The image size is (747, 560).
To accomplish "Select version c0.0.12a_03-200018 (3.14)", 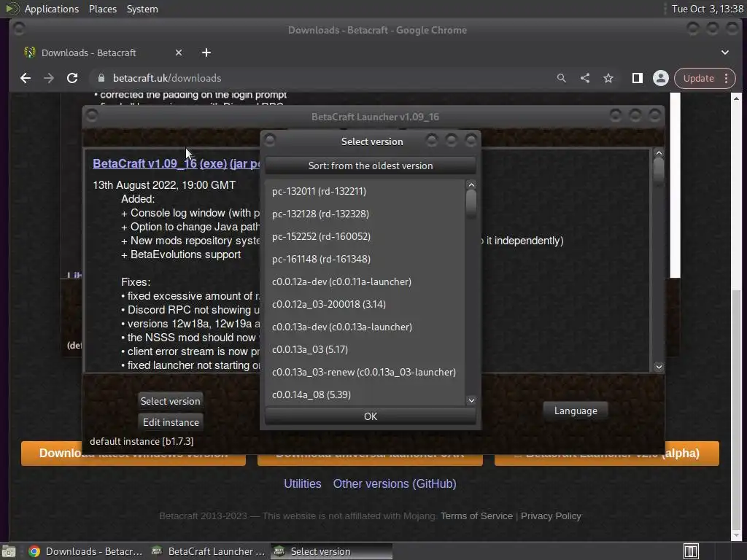I will tap(364, 304).
